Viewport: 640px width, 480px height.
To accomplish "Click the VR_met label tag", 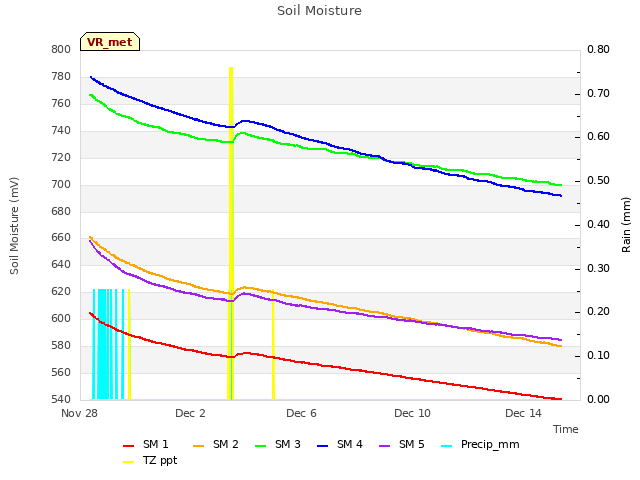I will tap(110, 42).
